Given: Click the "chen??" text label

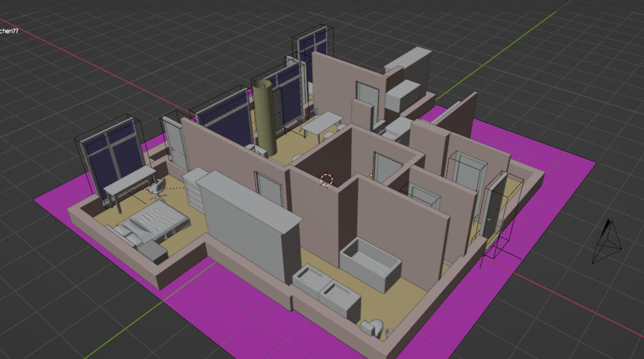Looking at the screenshot, I should tap(9, 31).
